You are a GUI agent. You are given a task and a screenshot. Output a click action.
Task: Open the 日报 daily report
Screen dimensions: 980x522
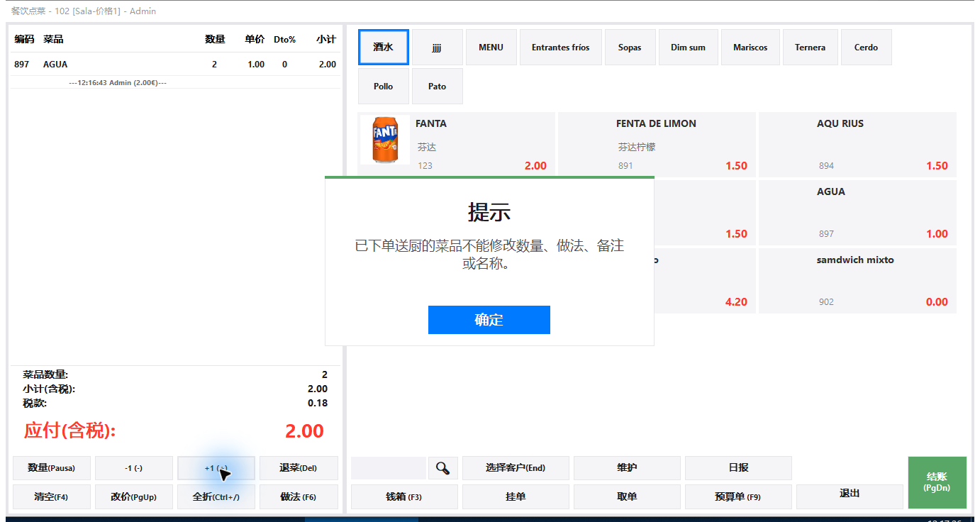click(738, 468)
